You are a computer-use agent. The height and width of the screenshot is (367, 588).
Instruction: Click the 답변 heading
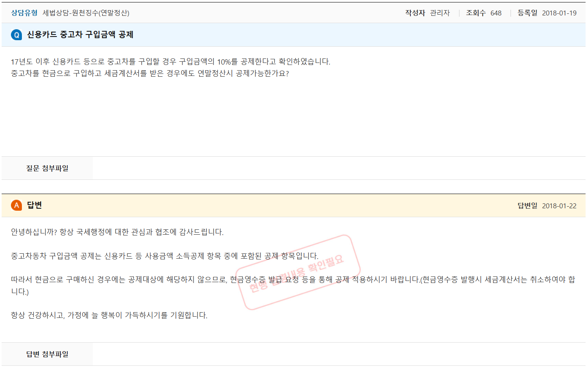(x=34, y=205)
